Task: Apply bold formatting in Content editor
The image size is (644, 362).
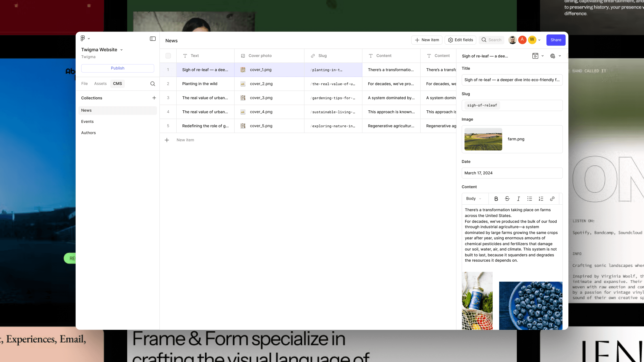Action: (x=496, y=199)
